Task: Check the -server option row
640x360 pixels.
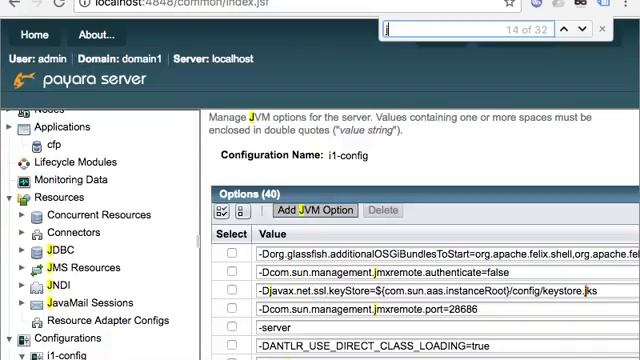Action: click(232, 327)
